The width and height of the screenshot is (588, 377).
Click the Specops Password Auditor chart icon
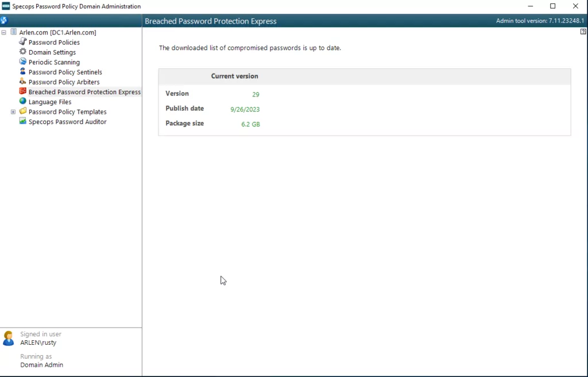pos(23,121)
